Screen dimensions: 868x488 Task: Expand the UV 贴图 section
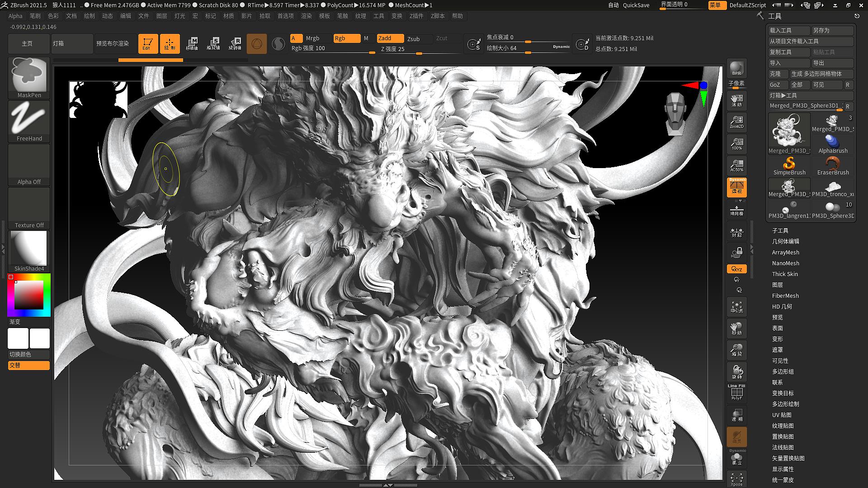(x=782, y=415)
